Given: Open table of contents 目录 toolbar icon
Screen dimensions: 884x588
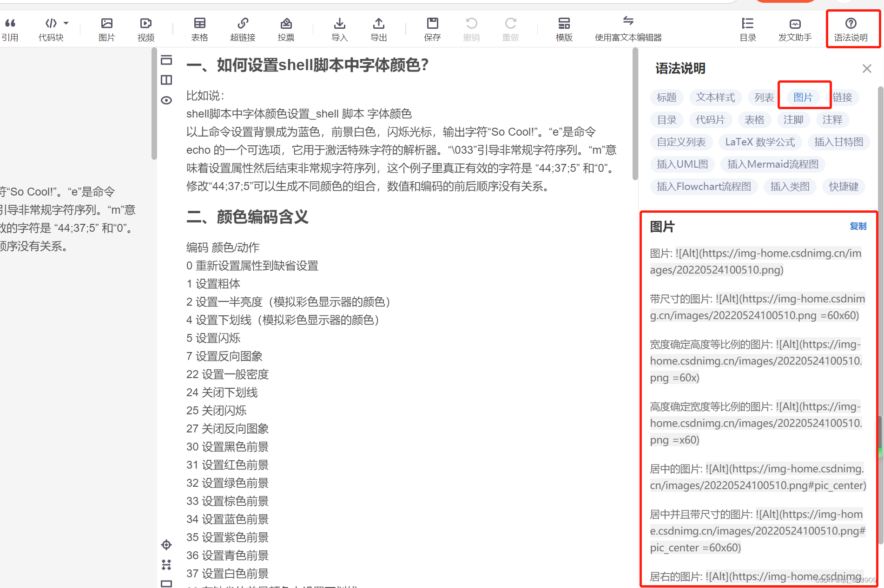Looking at the screenshot, I should click(x=748, y=29).
